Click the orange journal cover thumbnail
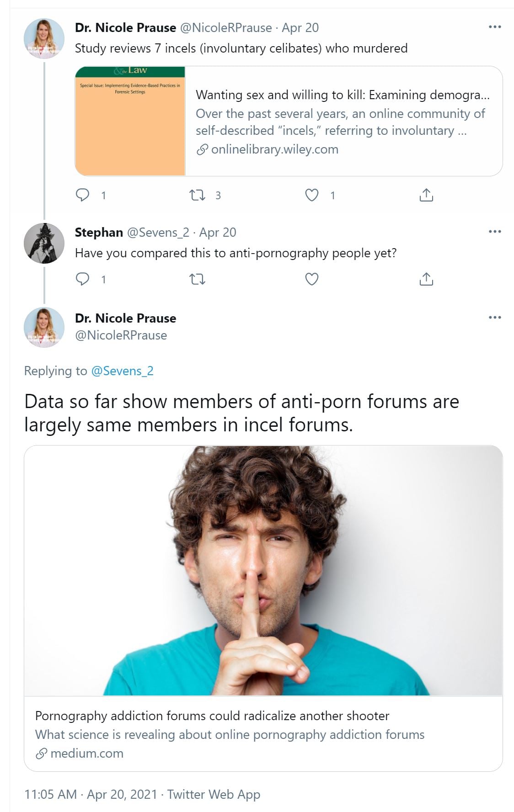This screenshot has height=812, width=514. 130,122
